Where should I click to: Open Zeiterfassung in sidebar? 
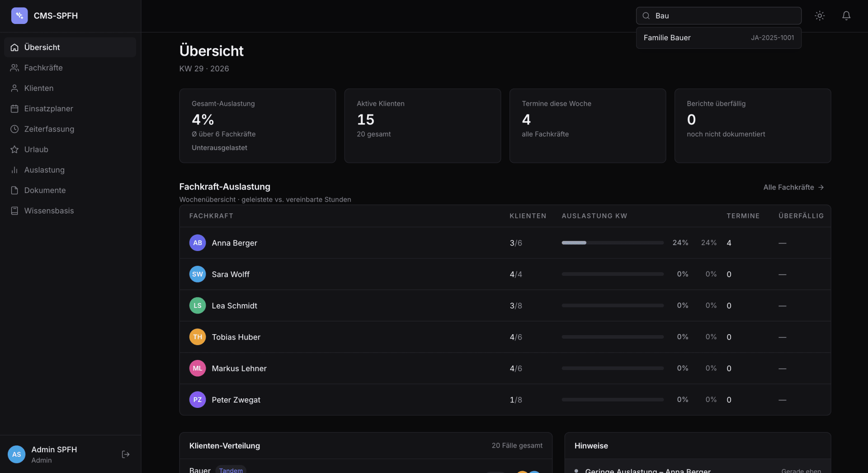point(70,129)
